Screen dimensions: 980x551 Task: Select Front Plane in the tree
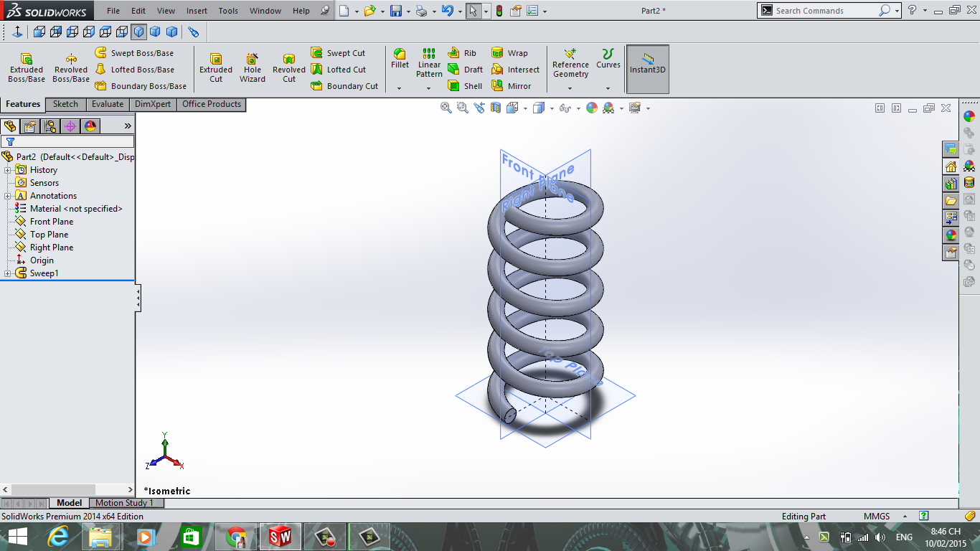[52, 222]
